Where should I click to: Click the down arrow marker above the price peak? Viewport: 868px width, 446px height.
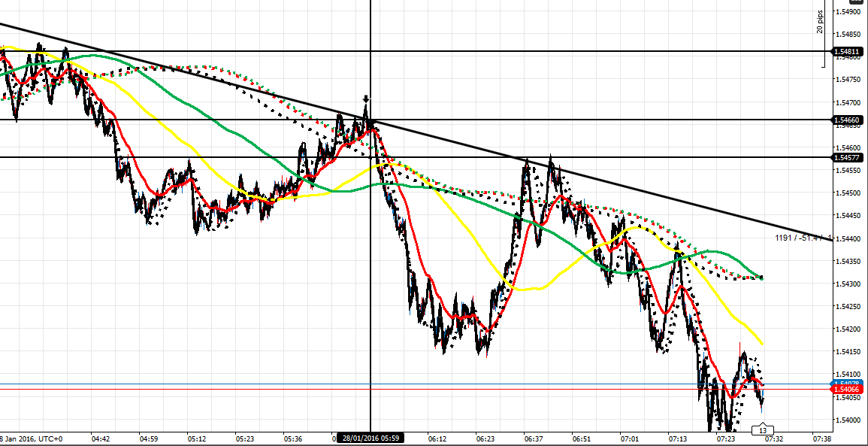click(x=366, y=99)
